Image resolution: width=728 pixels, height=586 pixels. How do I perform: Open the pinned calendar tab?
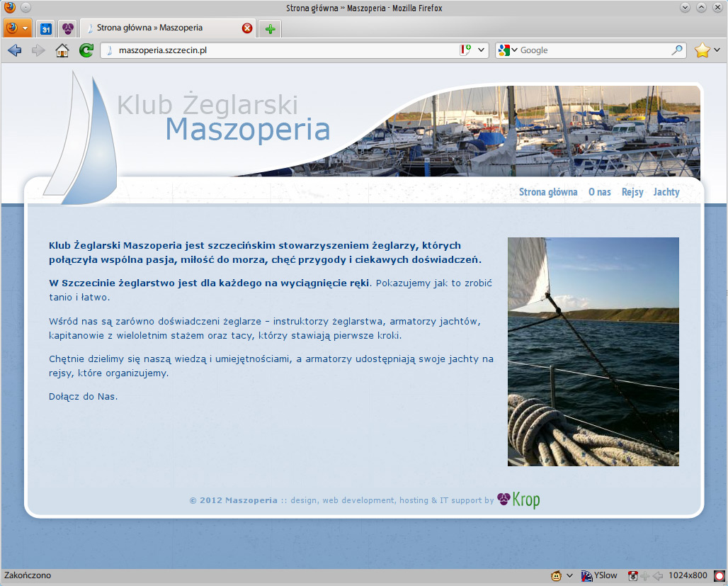pyautogui.click(x=45, y=29)
